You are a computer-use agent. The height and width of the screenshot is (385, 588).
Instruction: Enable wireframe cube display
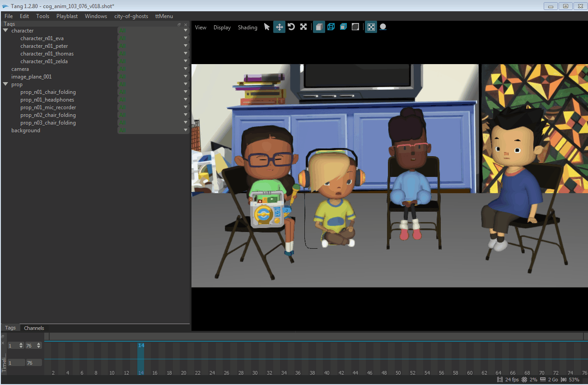[x=331, y=27]
